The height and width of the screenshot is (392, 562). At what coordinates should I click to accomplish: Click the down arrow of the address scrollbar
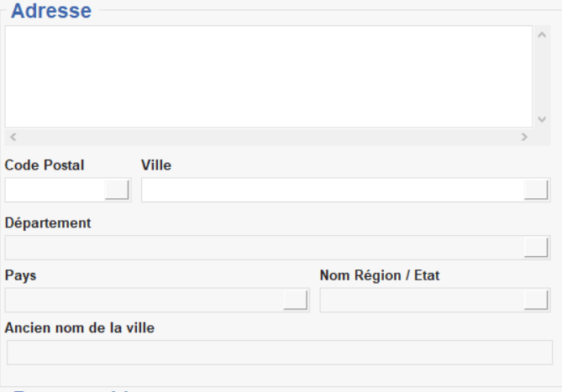click(541, 118)
